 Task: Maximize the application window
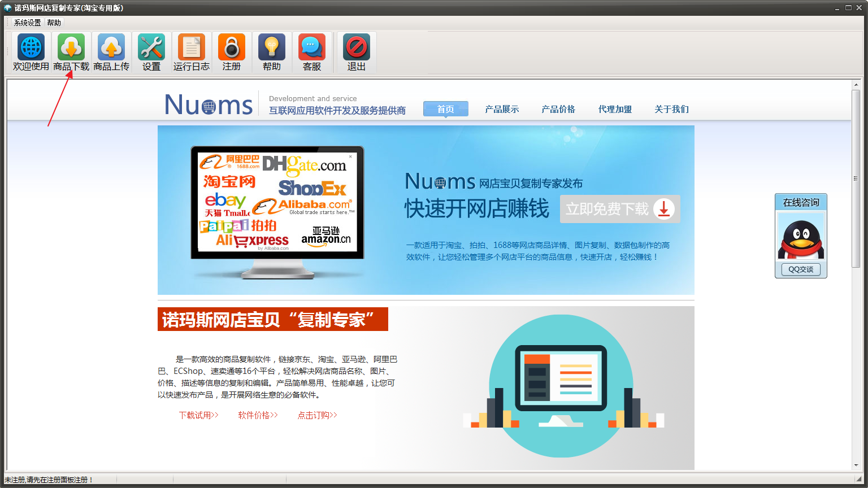849,8
